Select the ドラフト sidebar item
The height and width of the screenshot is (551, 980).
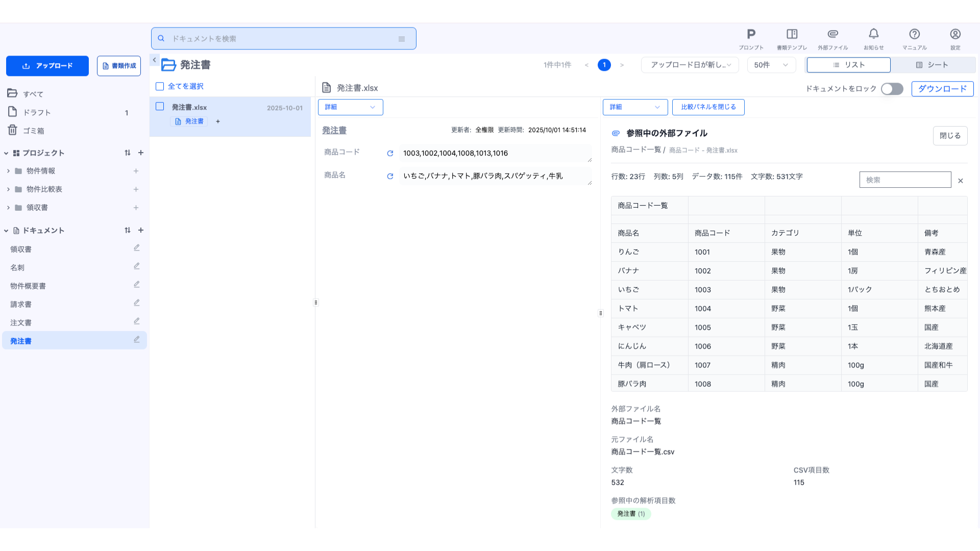pyautogui.click(x=37, y=112)
